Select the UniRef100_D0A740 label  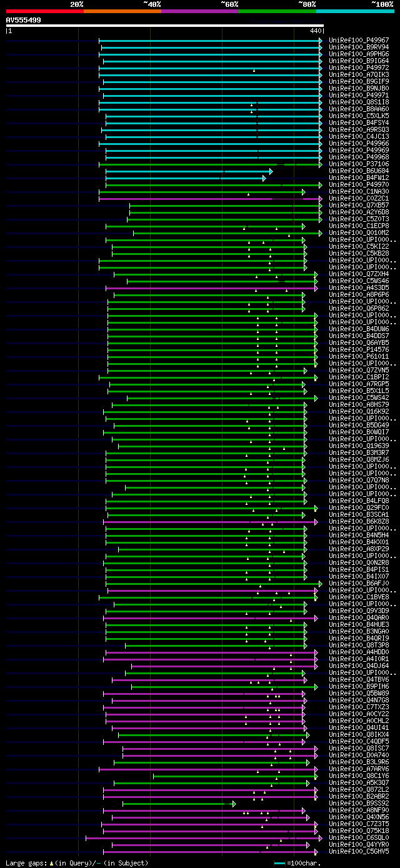tap(359, 755)
